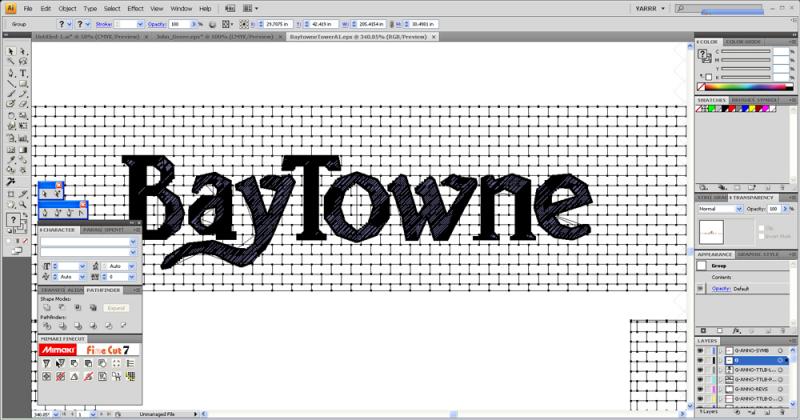Close the small floating selection tools palette
Screen dimensions: 800x420
click(59, 185)
